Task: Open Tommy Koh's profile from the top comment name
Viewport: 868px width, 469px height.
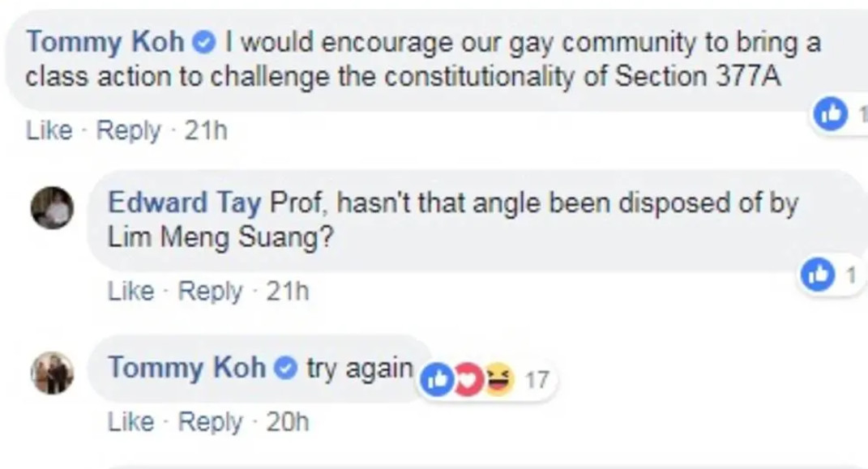Action: (x=105, y=42)
